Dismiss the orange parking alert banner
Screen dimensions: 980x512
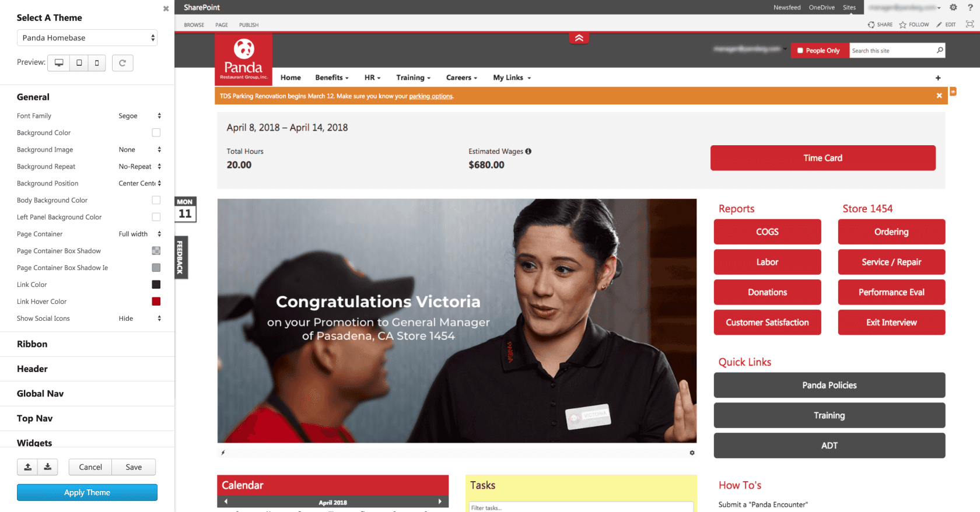tap(939, 96)
